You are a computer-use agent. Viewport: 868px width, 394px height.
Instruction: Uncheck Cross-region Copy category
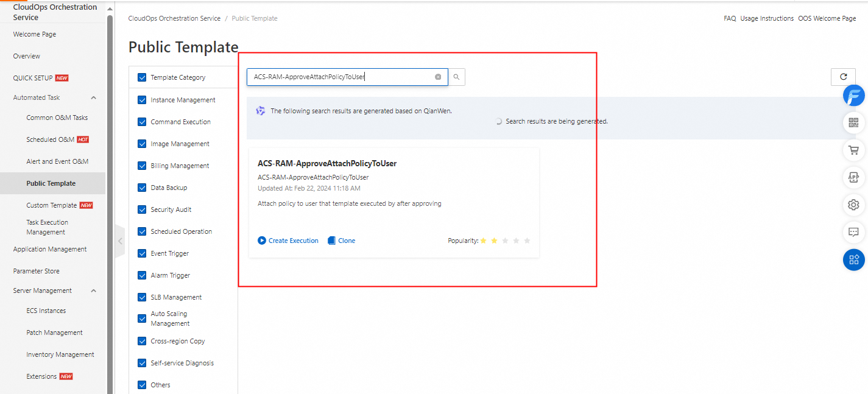(142, 341)
